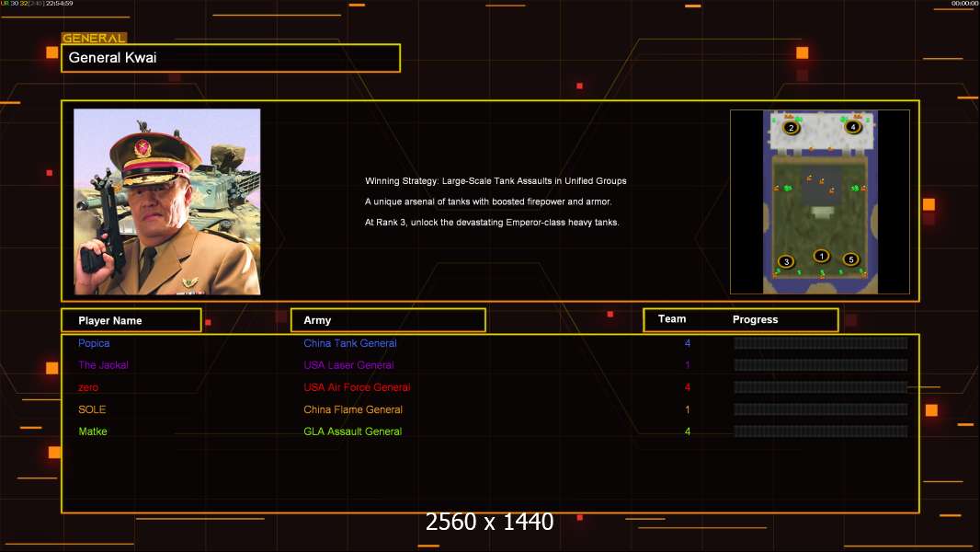Select player name zero
Viewport: 980px width, 552px height.
pos(88,387)
